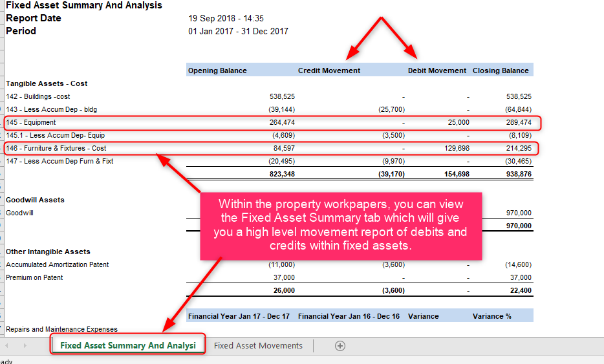The width and height of the screenshot is (604, 364).
Task: Click tangible assets total 823,348
Action: click(282, 174)
